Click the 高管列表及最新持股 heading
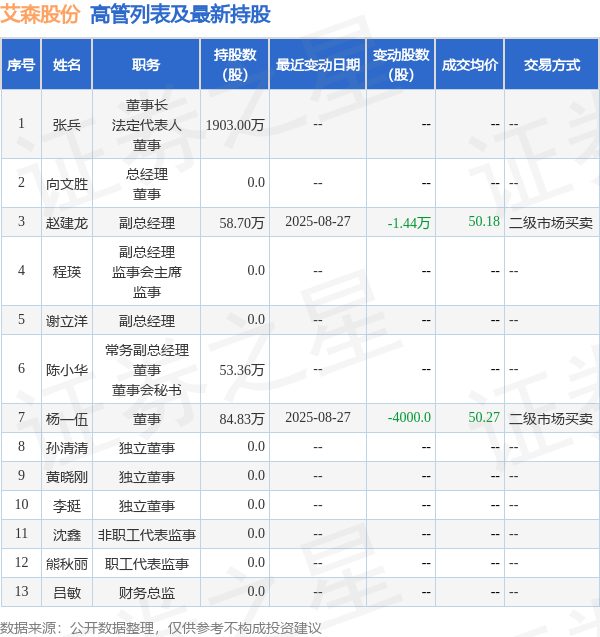The height and width of the screenshot is (637, 600). click(x=180, y=15)
